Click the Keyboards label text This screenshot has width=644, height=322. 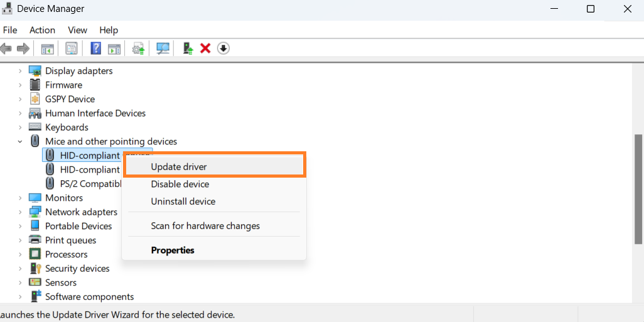67,127
